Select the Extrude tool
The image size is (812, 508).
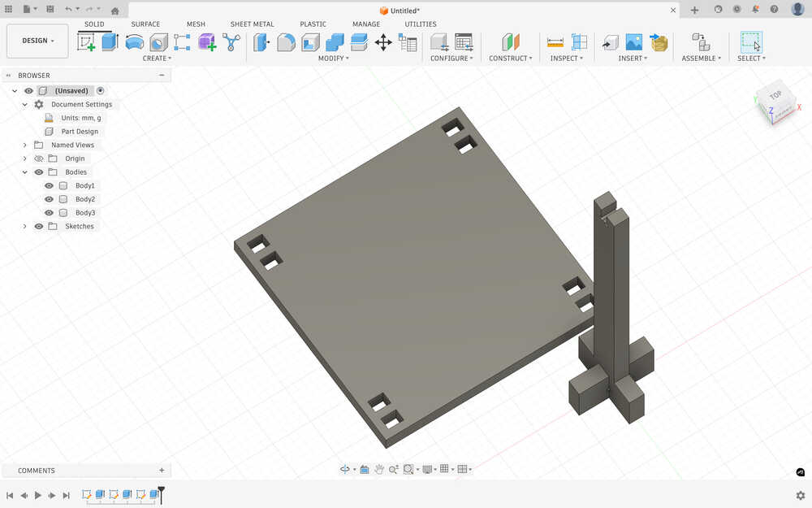pyautogui.click(x=110, y=42)
